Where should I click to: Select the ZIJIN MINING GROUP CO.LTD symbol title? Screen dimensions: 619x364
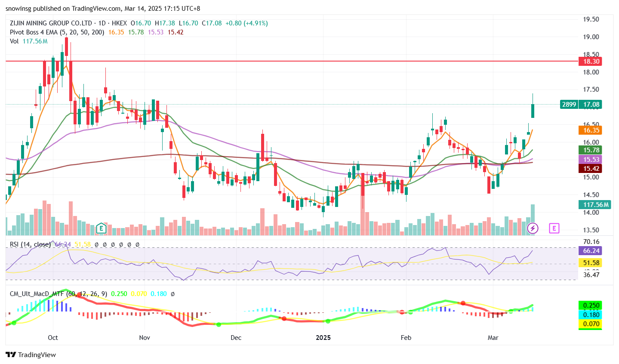pyautogui.click(x=51, y=23)
